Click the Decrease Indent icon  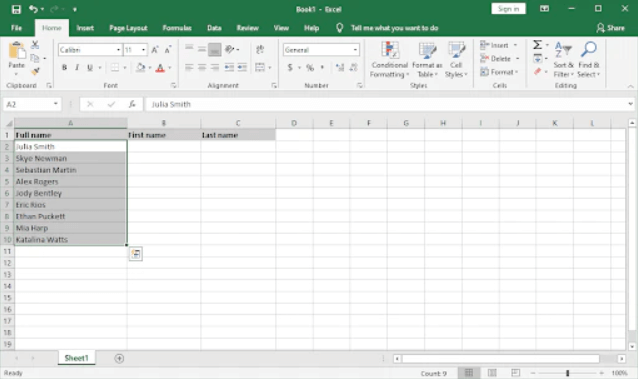[x=229, y=68]
